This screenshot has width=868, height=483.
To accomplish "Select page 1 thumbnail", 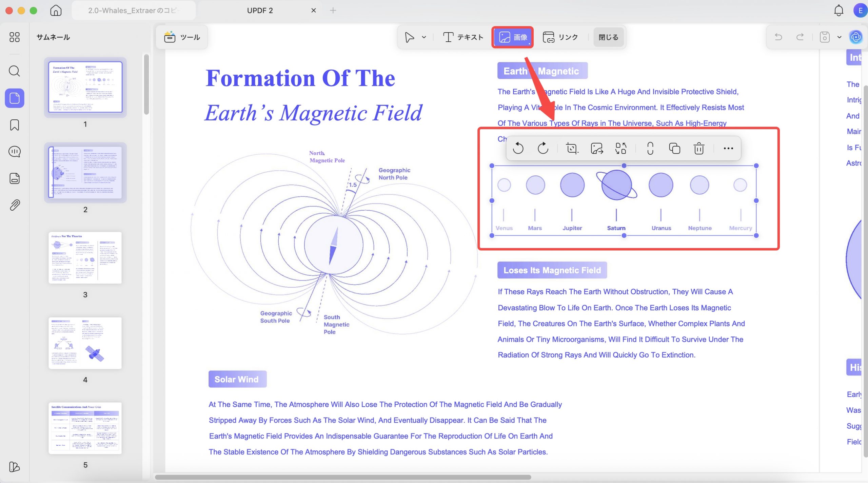I will click(85, 87).
